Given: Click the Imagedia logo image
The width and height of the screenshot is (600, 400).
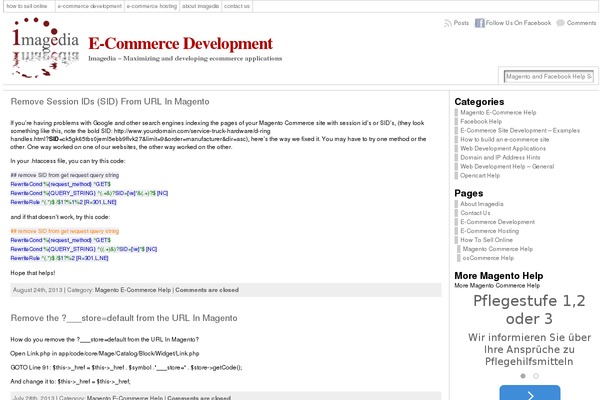Looking at the screenshot, I should tap(46, 47).
